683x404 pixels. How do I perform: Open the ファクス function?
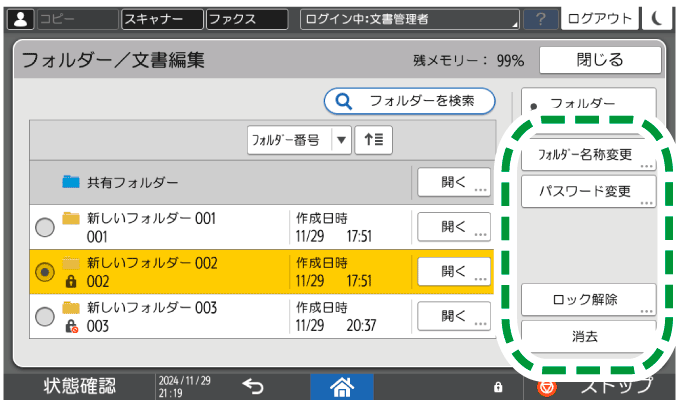pos(247,19)
